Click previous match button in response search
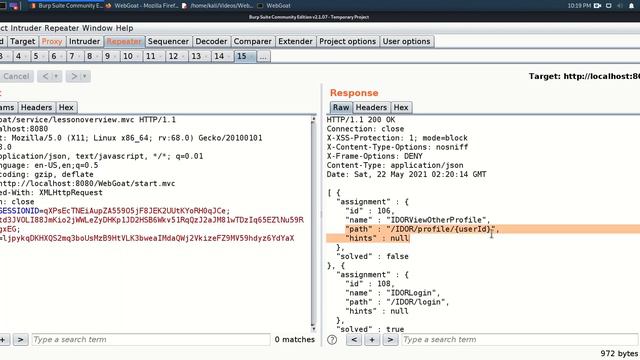The height and width of the screenshot is (360, 640). [354, 339]
